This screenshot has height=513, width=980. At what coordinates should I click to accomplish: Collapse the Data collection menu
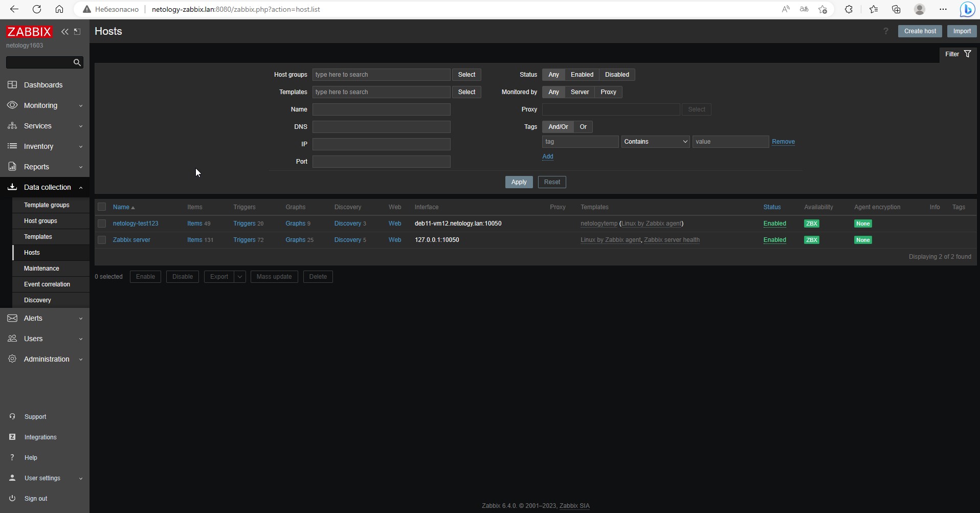point(80,187)
